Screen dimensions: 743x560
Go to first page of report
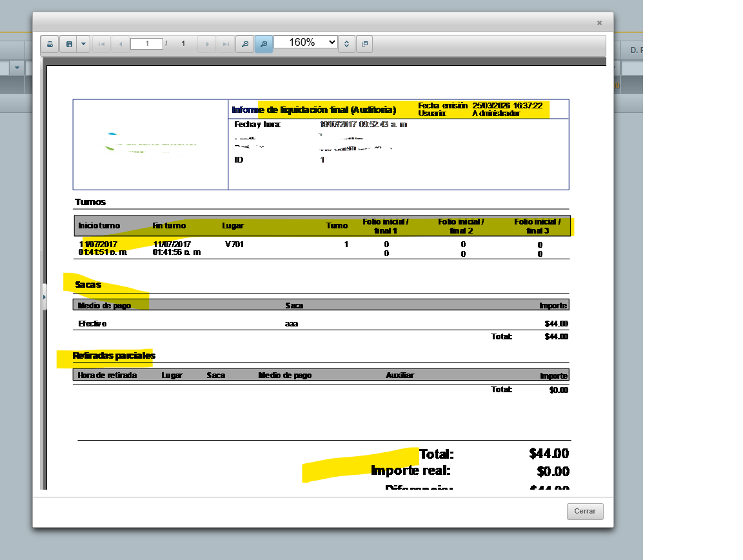pyautogui.click(x=101, y=44)
